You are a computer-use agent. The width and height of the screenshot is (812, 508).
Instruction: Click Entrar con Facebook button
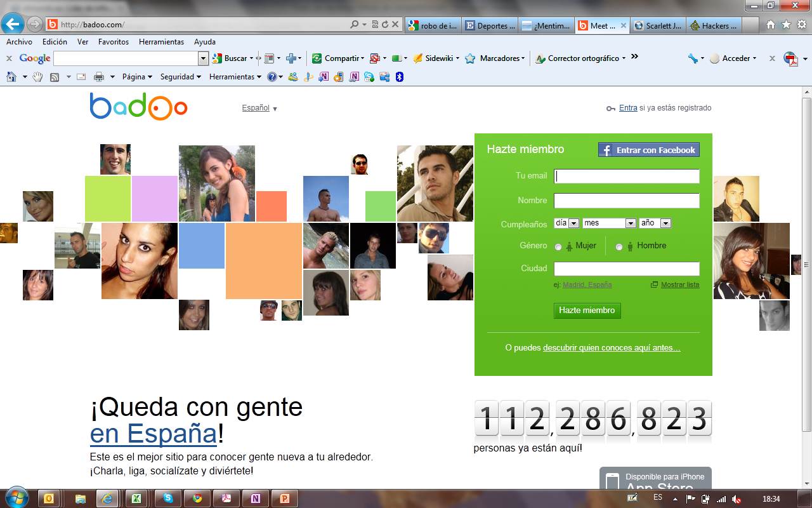coord(648,150)
